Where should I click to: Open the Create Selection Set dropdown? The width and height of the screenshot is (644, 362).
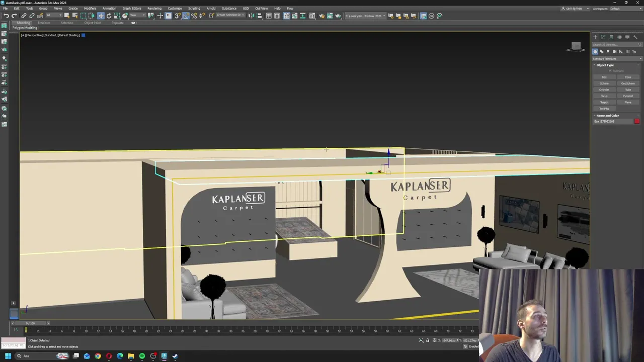coord(230,16)
